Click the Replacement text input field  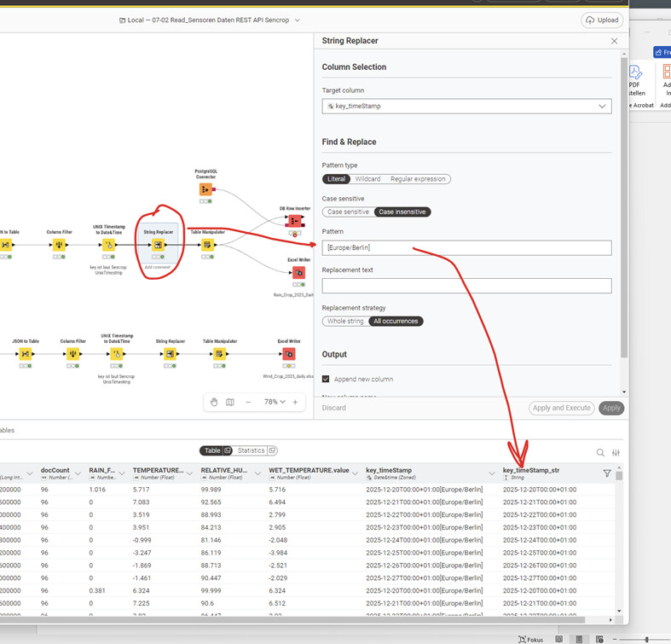(x=466, y=286)
